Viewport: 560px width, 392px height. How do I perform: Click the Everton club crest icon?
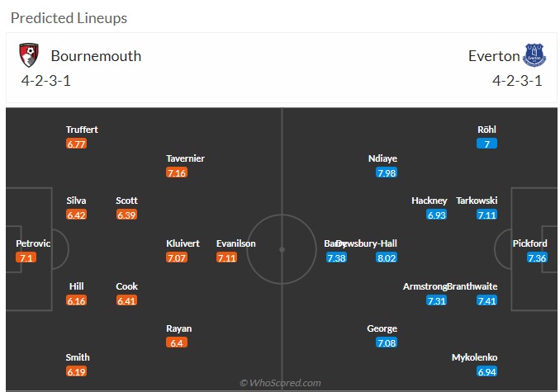point(534,55)
